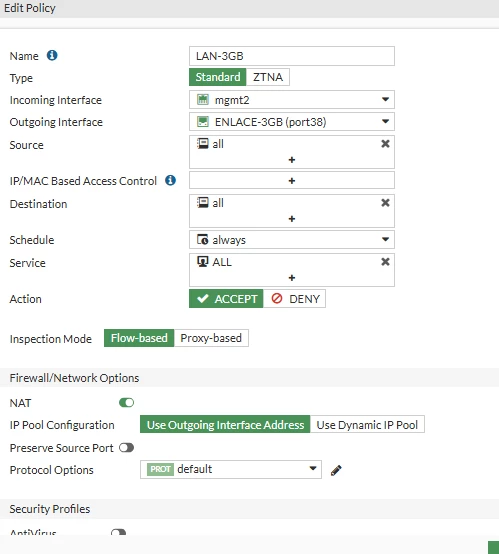499x554 pixels.
Task: Add a Service entry with the plus icon
Action: pos(292,278)
